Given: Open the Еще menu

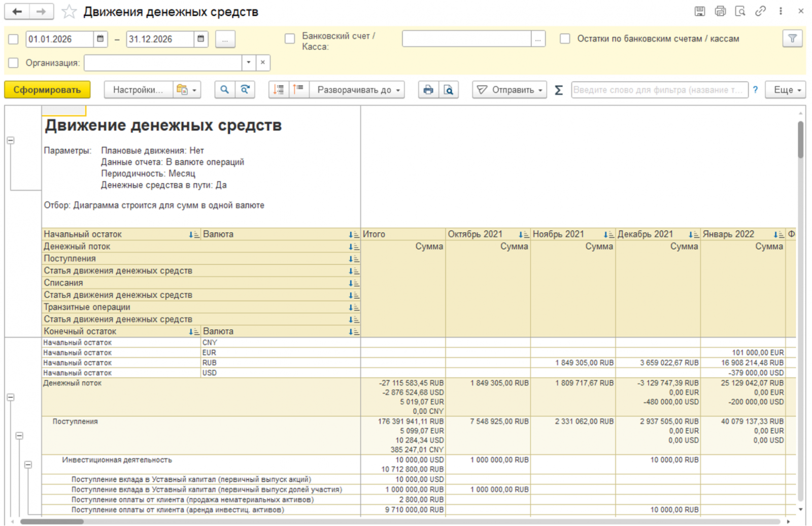Looking at the screenshot, I should coord(786,90).
